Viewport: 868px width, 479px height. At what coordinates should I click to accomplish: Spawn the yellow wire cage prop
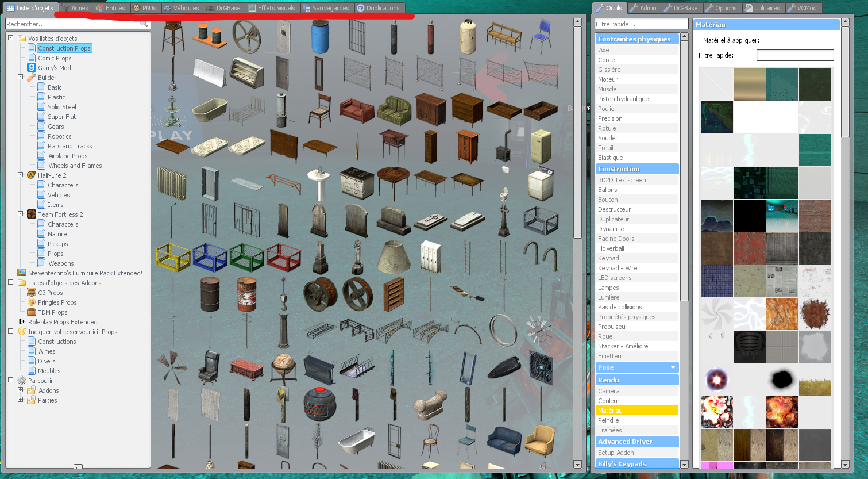173,256
